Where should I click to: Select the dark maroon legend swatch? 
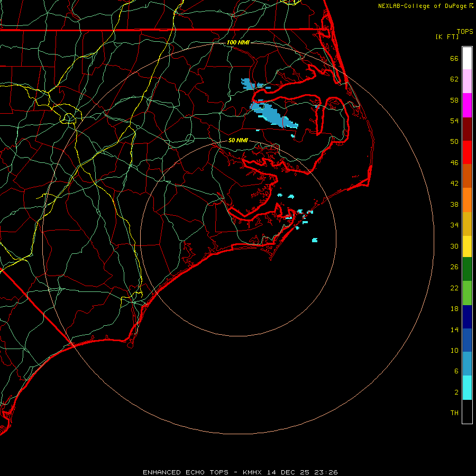click(467, 129)
